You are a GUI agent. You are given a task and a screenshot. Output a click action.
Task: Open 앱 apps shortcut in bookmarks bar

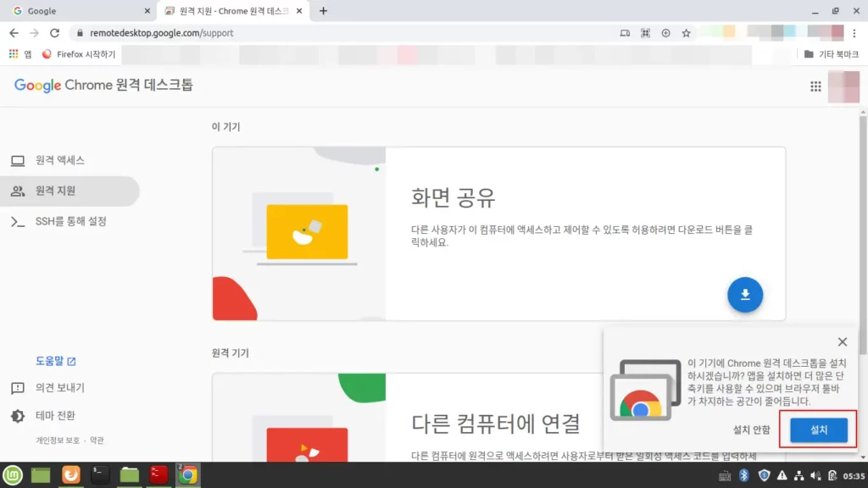tap(20, 54)
